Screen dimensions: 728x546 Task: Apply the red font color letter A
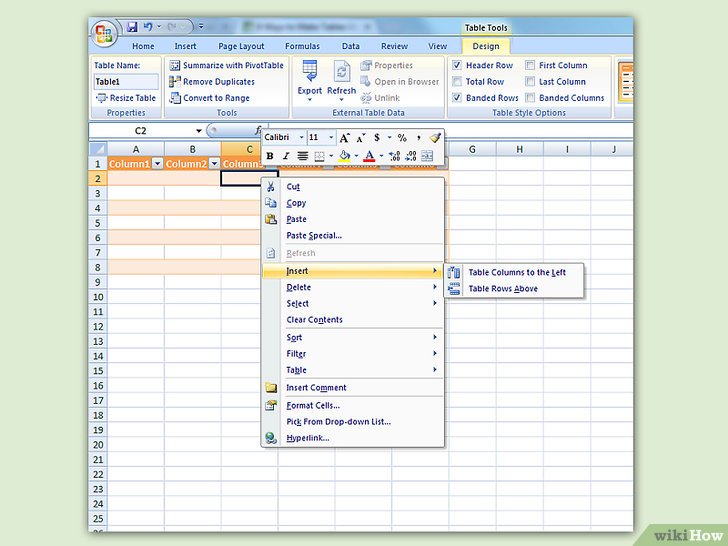[369, 156]
